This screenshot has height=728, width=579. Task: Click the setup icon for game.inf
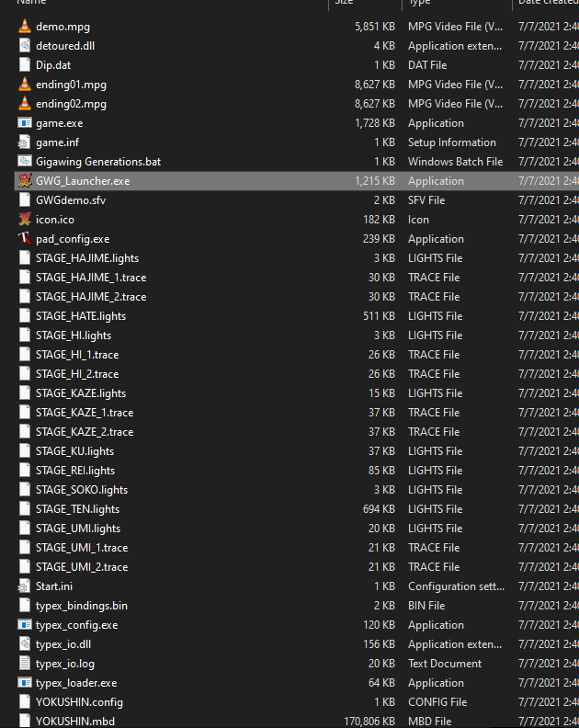[x=25, y=142]
